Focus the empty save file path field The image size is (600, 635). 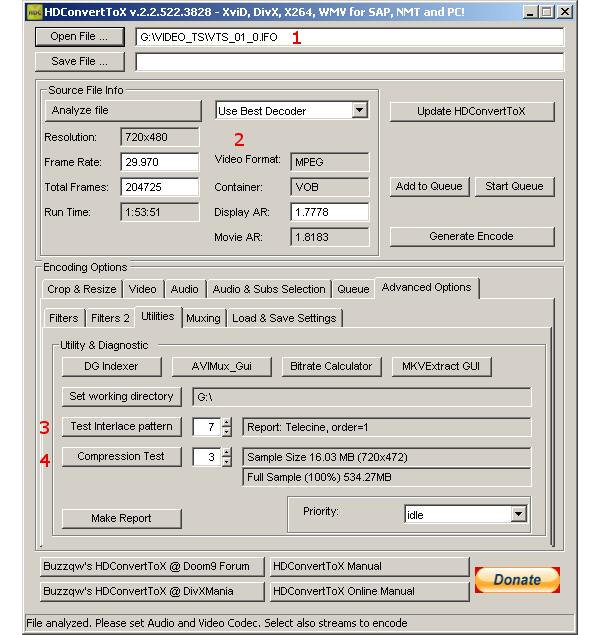click(x=349, y=62)
